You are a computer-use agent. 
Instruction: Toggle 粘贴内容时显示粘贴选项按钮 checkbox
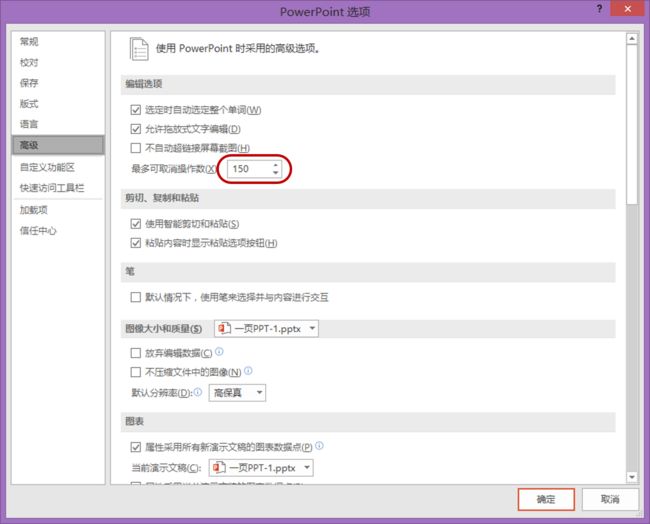click(136, 243)
